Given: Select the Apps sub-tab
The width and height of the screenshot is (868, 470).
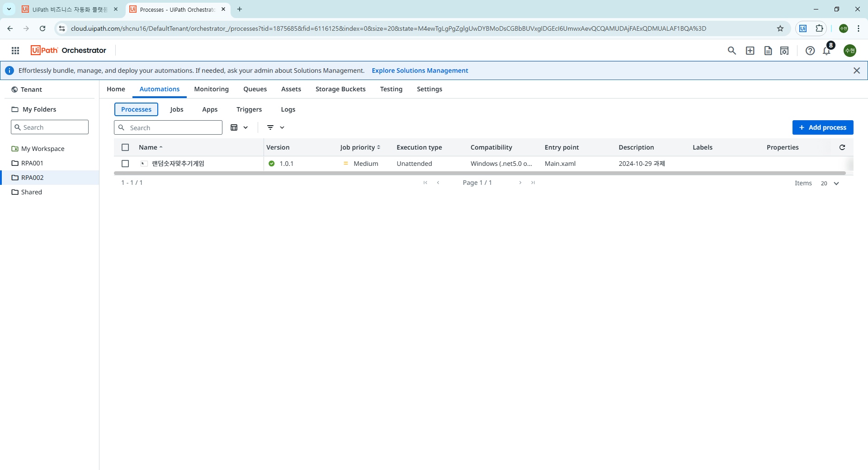Looking at the screenshot, I should (x=210, y=109).
